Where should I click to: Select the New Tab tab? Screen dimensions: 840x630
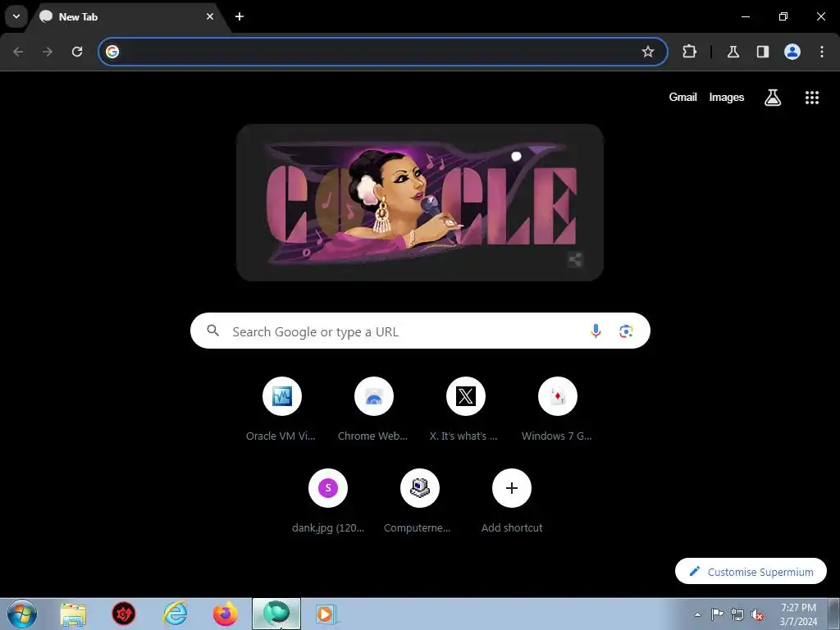click(129, 16)
